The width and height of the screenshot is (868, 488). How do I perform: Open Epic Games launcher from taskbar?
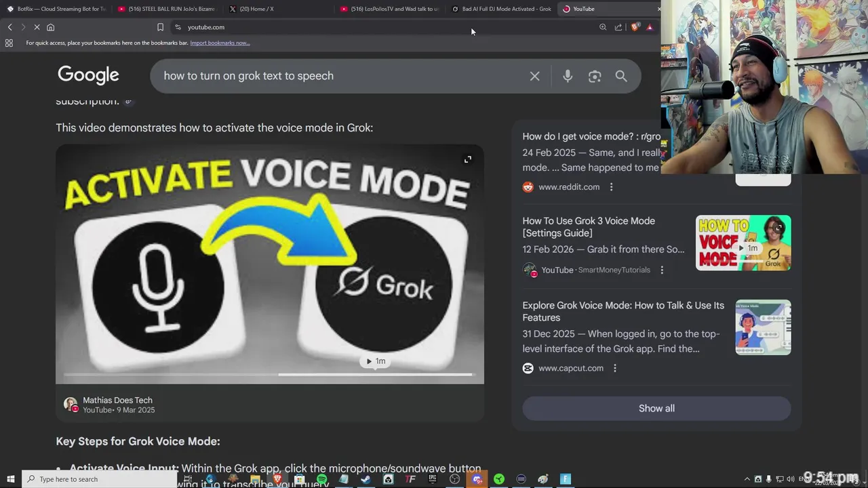(x=433, y=479)
